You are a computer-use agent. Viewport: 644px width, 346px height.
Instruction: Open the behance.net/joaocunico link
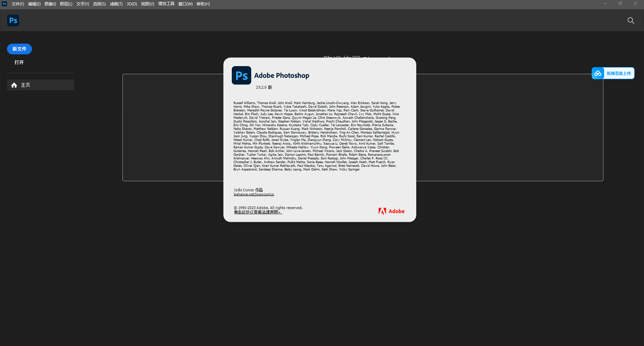coord(254,194)
